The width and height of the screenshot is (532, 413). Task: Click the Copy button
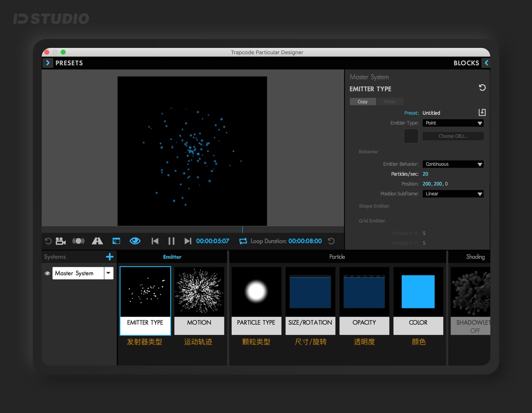pos(363,102)
